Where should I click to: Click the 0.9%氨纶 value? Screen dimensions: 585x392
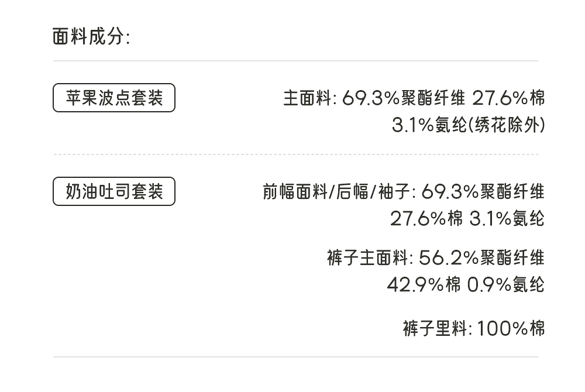point(506,285)
